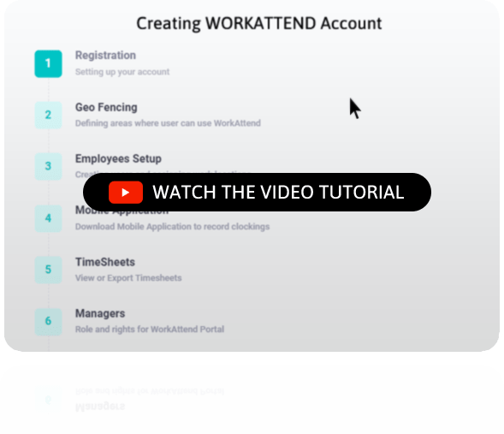Go to the Geo Fencing step title
Viewport: 504px width, 434px height.
tap(106, 107)
